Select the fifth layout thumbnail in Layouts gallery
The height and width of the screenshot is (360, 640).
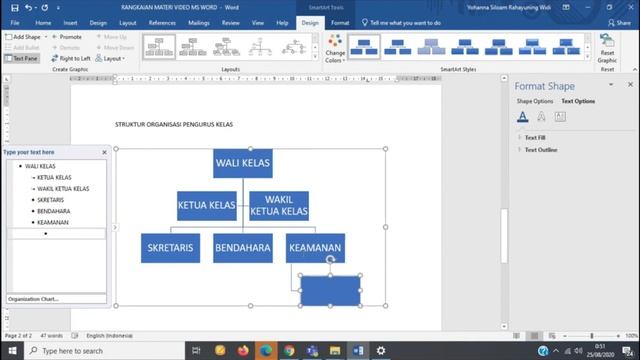point(293,47)
